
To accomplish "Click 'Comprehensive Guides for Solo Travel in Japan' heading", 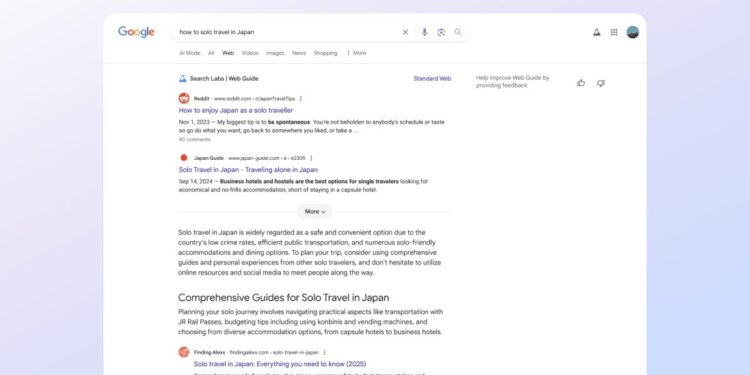I will (x=284, y=298).
